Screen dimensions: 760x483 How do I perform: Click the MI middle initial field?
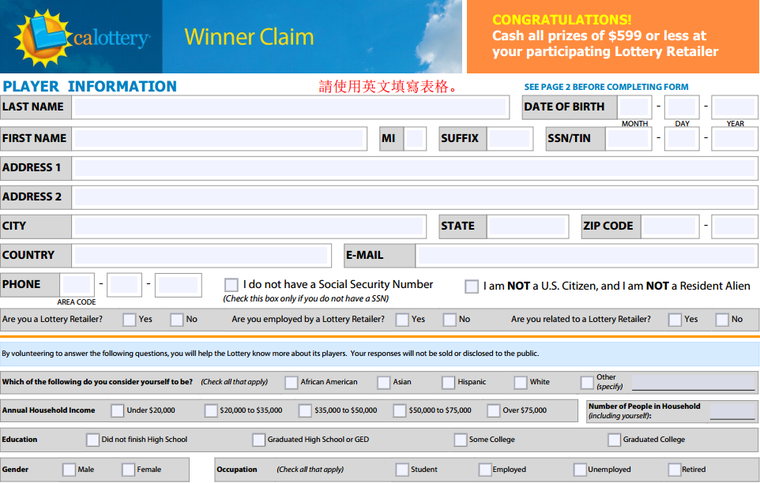coord(415,139)
